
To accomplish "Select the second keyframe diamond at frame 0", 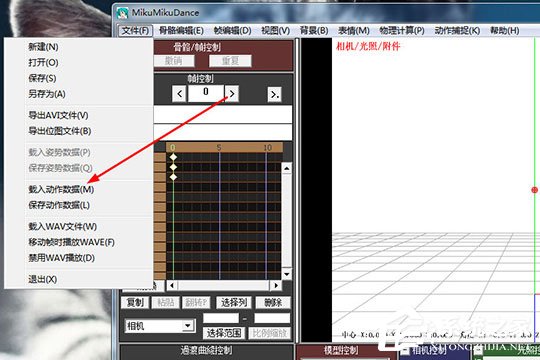I will (x=173, y=167).
